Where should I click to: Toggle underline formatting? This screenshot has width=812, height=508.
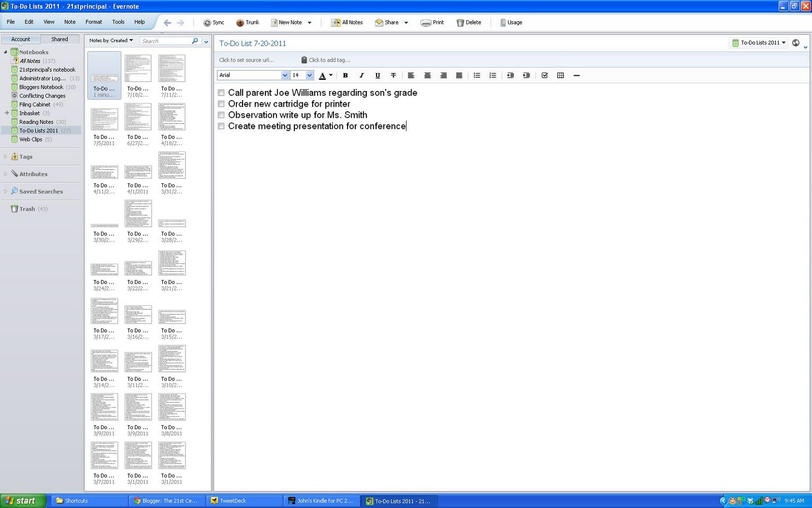pos(377,75)
